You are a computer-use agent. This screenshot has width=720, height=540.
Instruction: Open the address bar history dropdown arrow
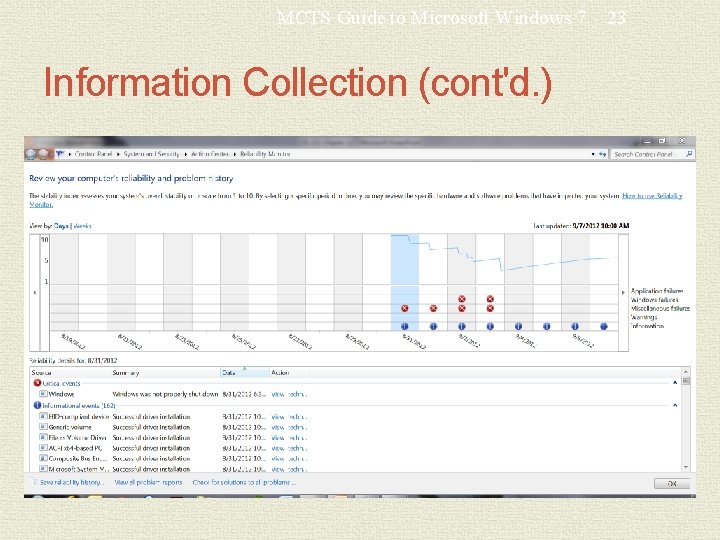593,154
